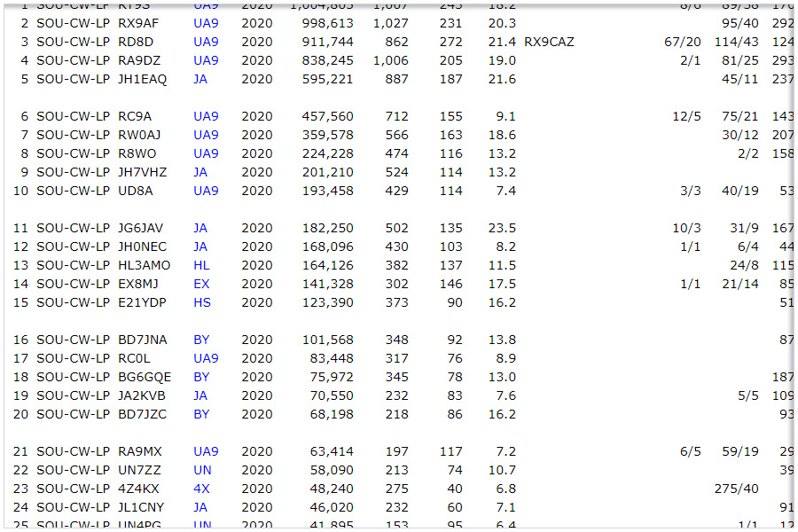Open the JA link in JH7VHZ row
The image size is (798, 532).
tap(200, 172)
